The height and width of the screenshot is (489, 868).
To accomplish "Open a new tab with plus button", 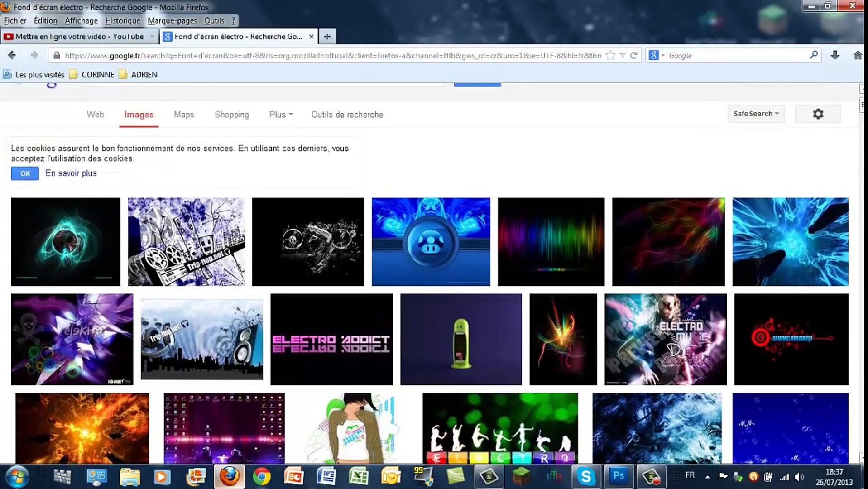I will click(x=327, y=37).
